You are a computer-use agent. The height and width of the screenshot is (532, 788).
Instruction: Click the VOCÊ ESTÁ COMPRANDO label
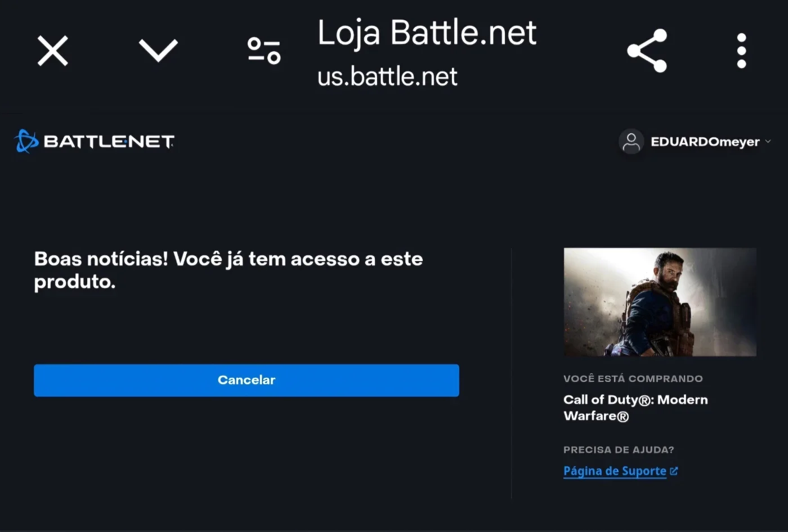pyautogui.click(x=633, y=378)
